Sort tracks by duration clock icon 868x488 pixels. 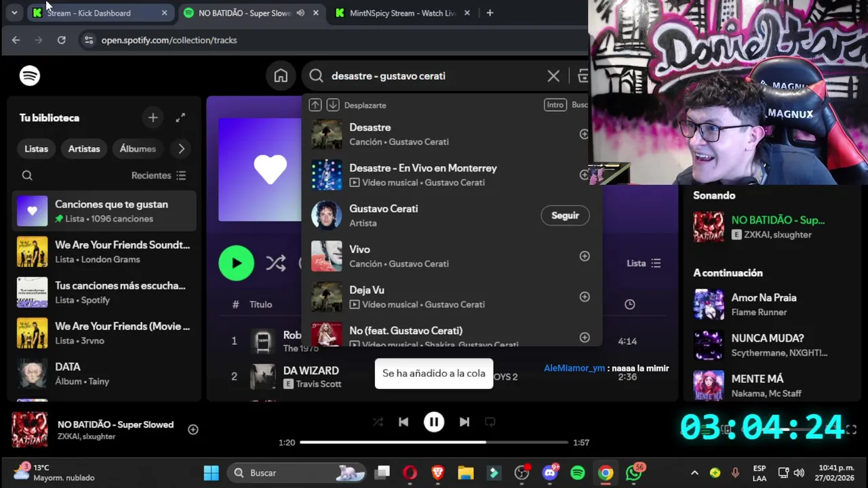(x=630, y=304)
